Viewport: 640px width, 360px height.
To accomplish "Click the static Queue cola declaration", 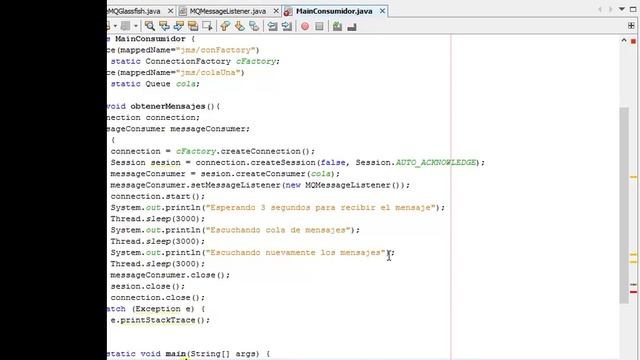I will tap(155, 84).
